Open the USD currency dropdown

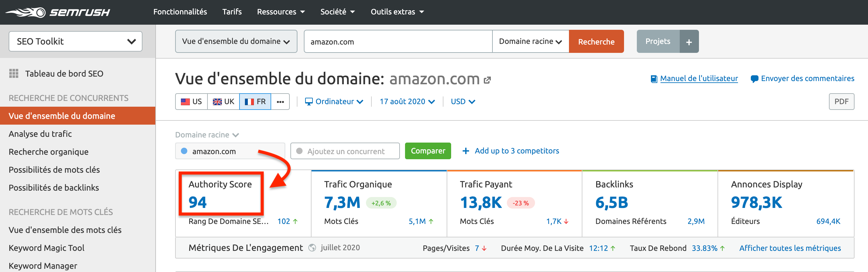463,102
